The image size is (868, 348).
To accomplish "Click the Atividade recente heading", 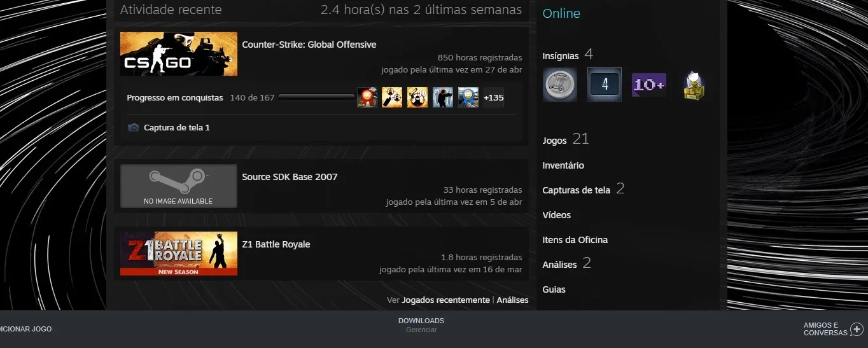I will pyautogui.click(x=171, y=10).
